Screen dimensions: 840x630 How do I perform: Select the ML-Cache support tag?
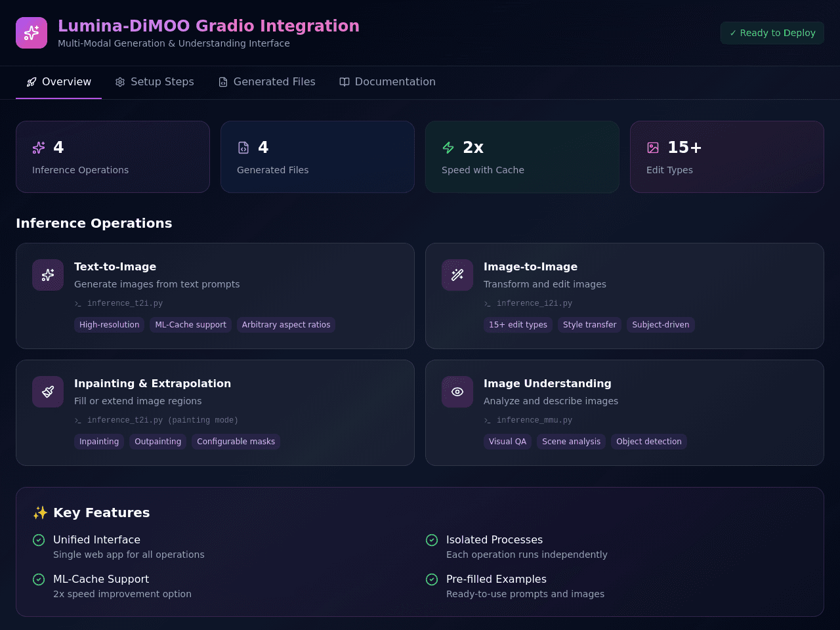190,325
